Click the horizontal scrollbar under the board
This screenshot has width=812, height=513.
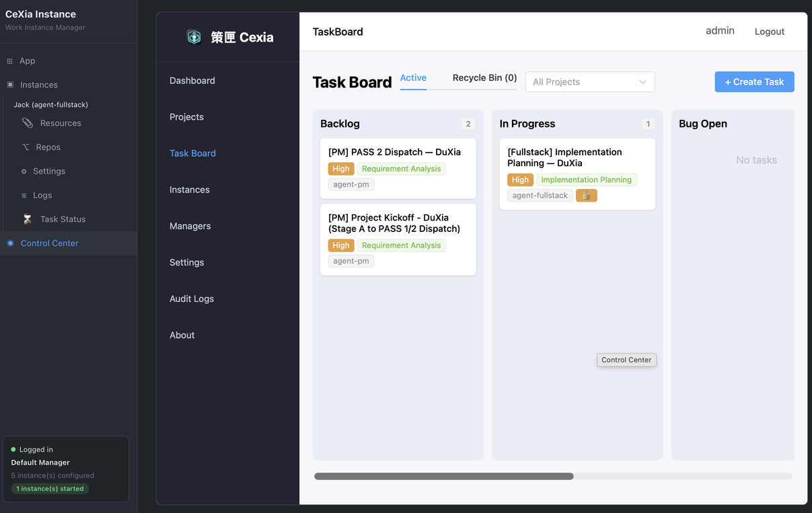click(444, 476)
